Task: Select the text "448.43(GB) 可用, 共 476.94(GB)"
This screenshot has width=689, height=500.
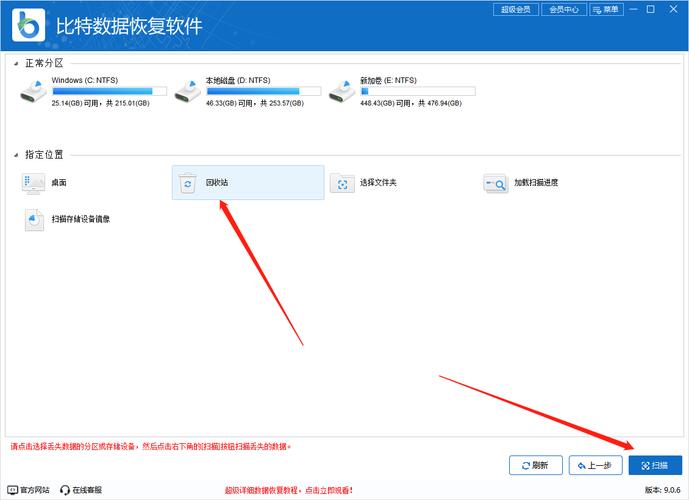Action: 411,103
